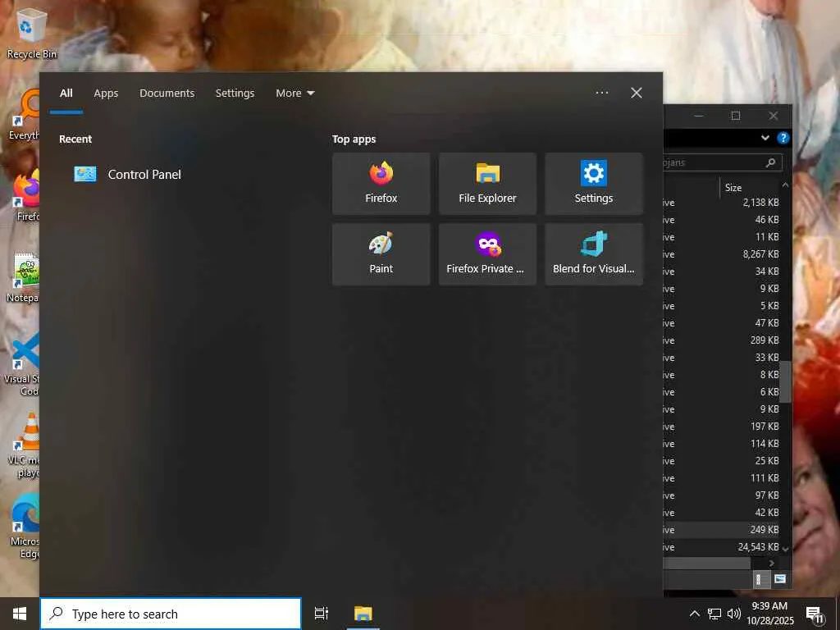Viewport: 840px width, 630px height.
Task: Open Firefox from Top apps
Action: tap(381, 183)
